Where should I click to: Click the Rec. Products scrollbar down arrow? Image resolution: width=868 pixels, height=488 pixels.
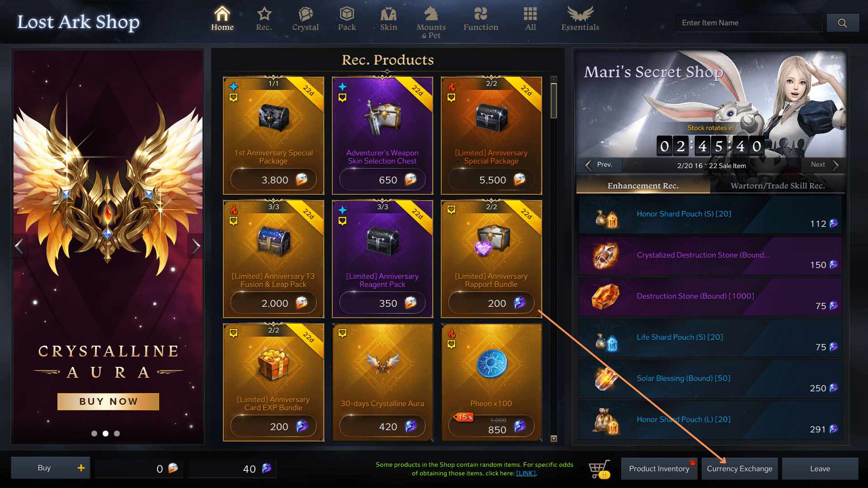[554, 438]
